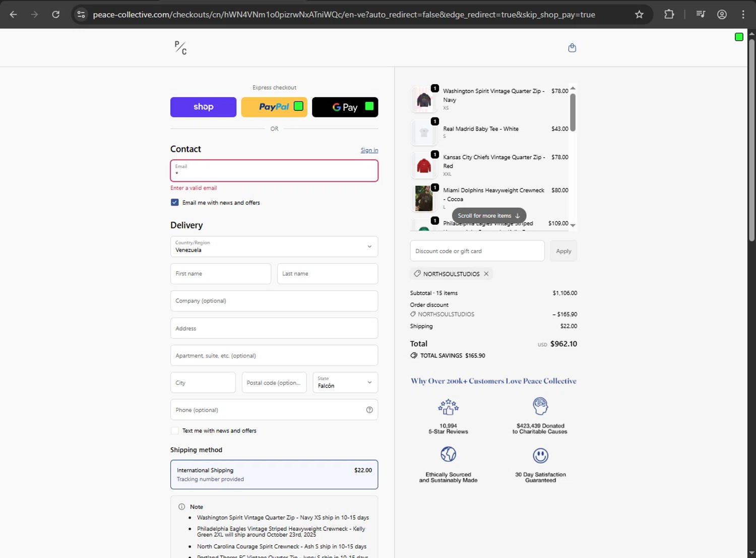Pay with Shop Pay express button
The image size is (756, 558).
tap(203, 107)
